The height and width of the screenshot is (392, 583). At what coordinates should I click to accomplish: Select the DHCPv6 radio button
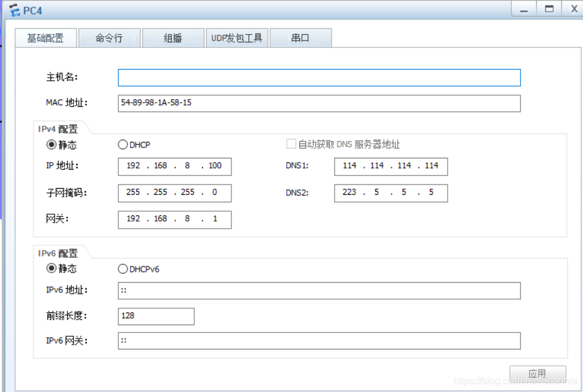point(123,269)
